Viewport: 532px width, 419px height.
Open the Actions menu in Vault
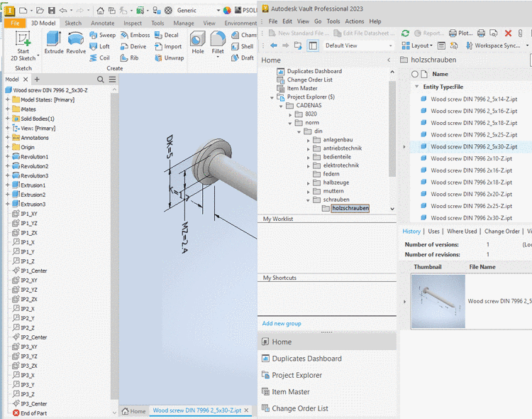coord(354,21)
